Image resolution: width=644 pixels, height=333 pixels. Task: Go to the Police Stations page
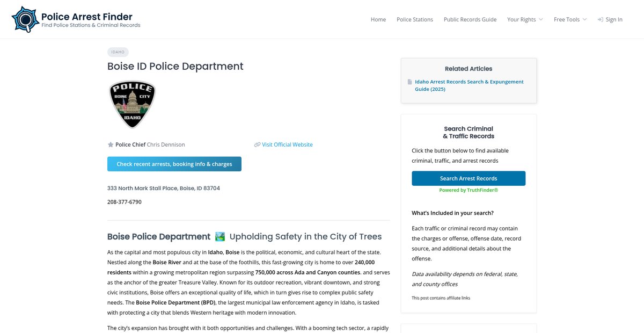(x=415, y=19)
